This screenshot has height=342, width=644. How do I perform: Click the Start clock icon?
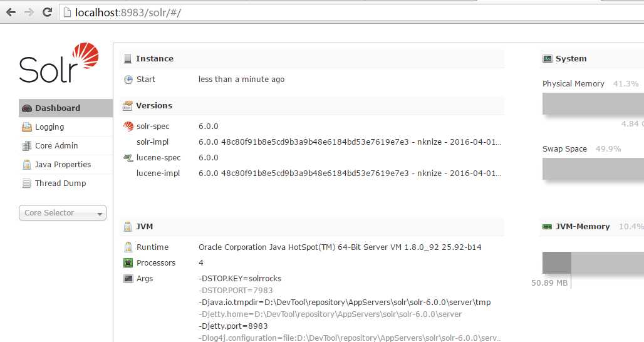(x=128, y=80)
